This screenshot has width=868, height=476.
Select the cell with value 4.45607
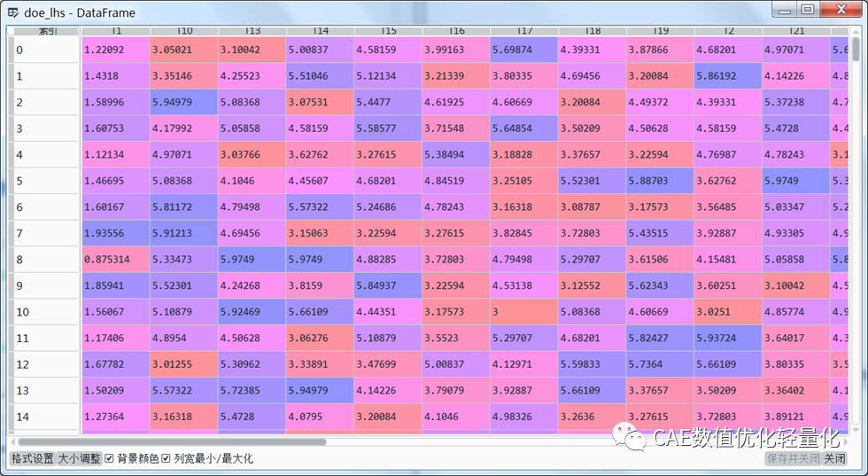click(321, 181)
